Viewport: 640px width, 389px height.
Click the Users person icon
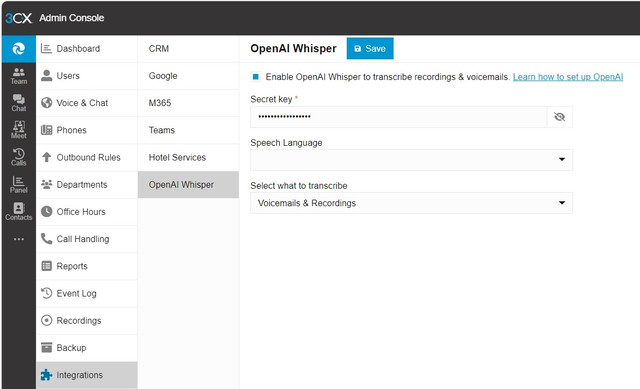(47, 76)
